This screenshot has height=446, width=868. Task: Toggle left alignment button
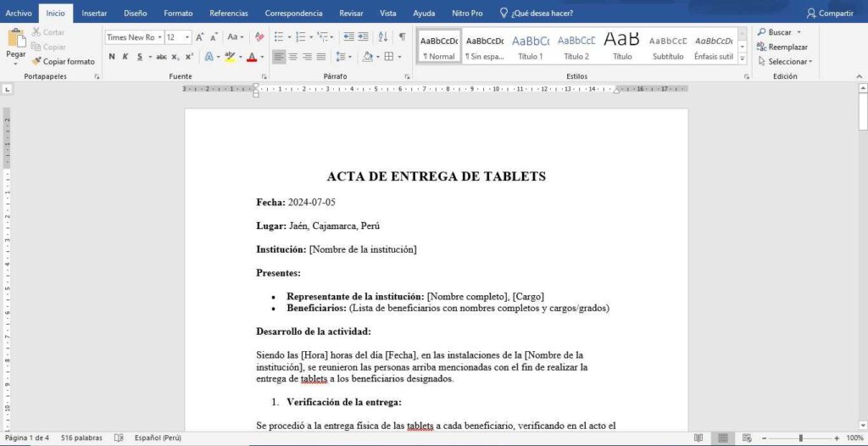[x=279, y=57]
